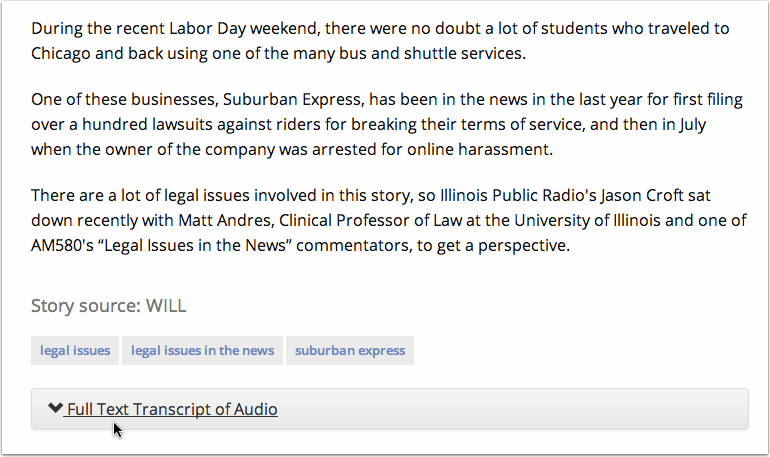Click the 'suburban express' tag

click(x=350, y=350)
